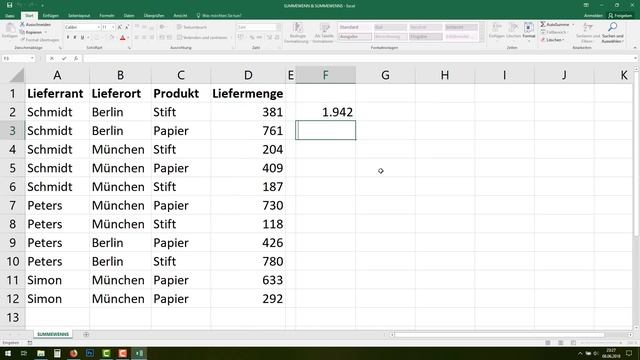Viewport: 640px width, 360px height.
Task: Click Format übertragen (format painter)
Action: pyautogui.click(x=40, y=40)
